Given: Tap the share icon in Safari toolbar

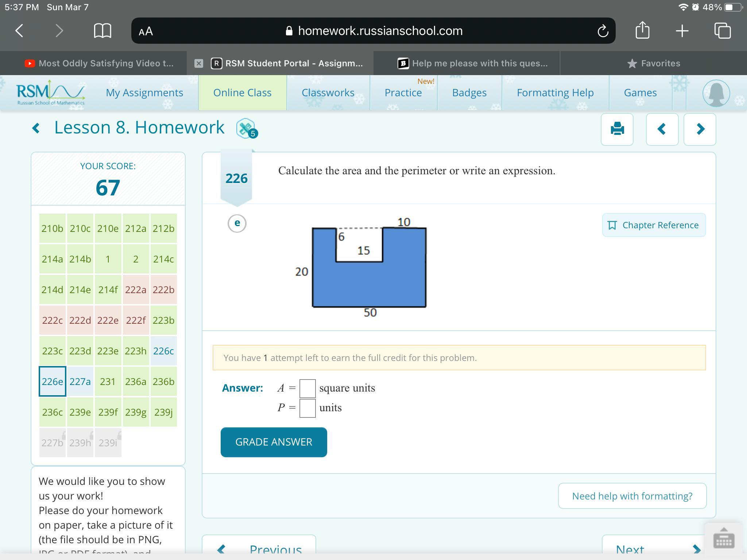Looking at the screenshot, I should [x=642, y=30].
